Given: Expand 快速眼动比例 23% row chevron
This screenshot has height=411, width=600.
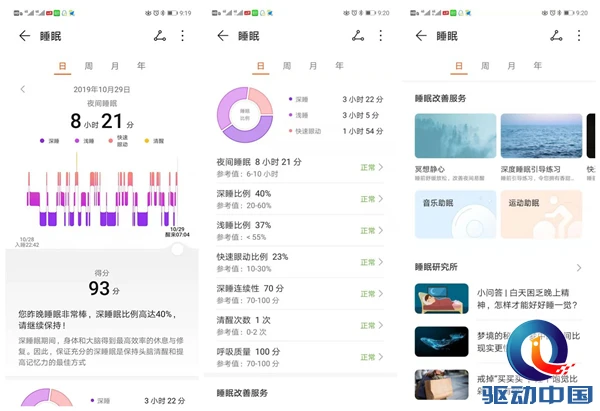Looking at the screenshot, I should 381,262.
